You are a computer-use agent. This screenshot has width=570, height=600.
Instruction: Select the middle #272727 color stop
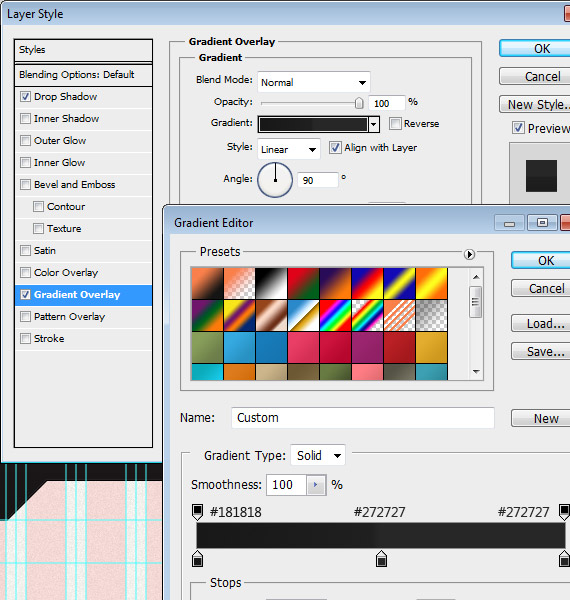pos(381,559)
